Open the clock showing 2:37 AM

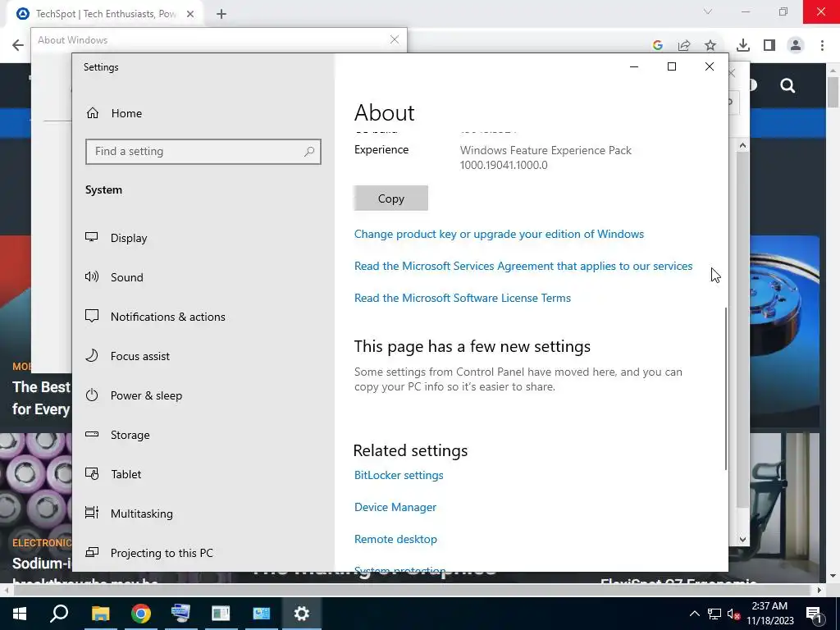(x=769, y=614)
